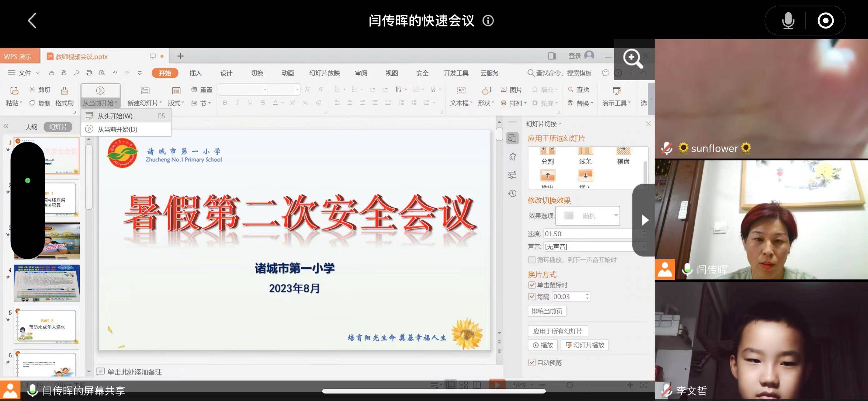Click the Text Box (文本框) icon
This screenshot has height=401, width=868.
coord(461,91)
